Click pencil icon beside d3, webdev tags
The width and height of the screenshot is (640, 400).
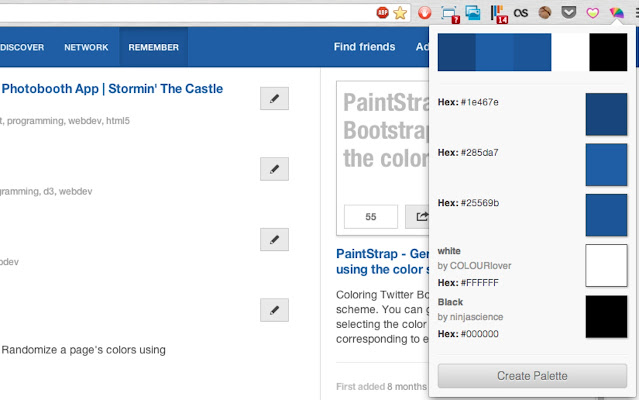274,169
